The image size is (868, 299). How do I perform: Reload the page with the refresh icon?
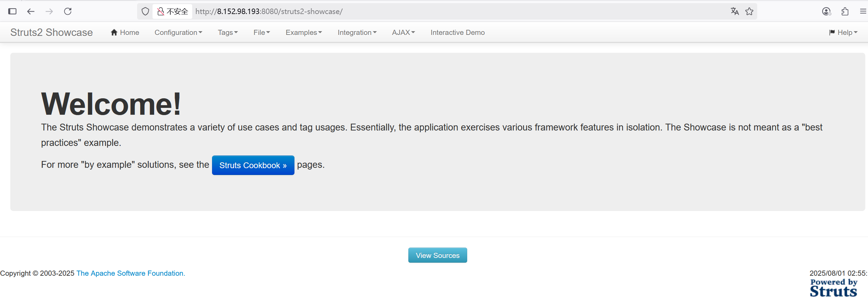68,11
